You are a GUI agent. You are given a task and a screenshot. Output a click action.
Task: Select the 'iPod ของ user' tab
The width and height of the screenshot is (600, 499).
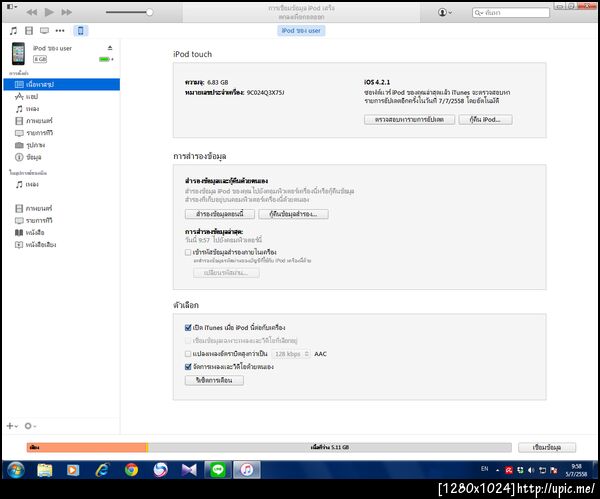pos(301,31)
